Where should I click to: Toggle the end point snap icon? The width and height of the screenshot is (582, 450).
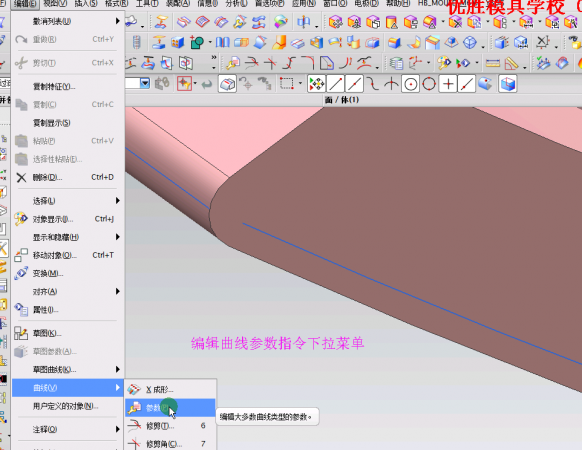point(336,84)
